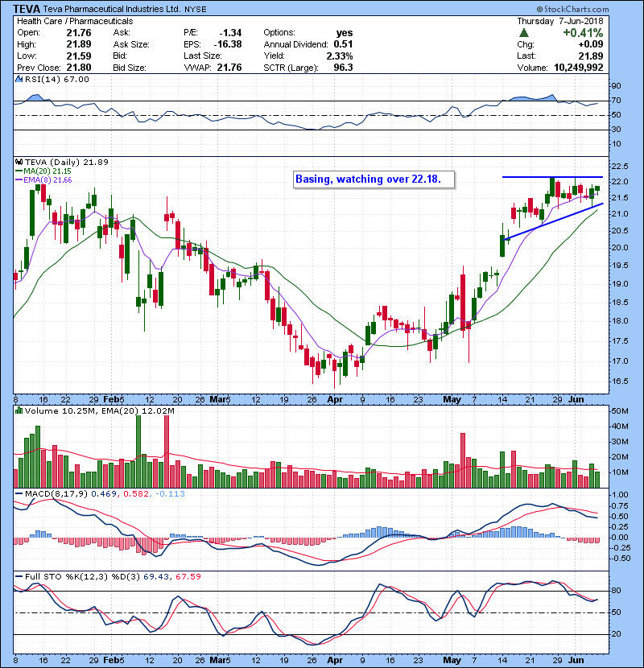Click the Low value 21.59
644x668 pixels.
79,56
